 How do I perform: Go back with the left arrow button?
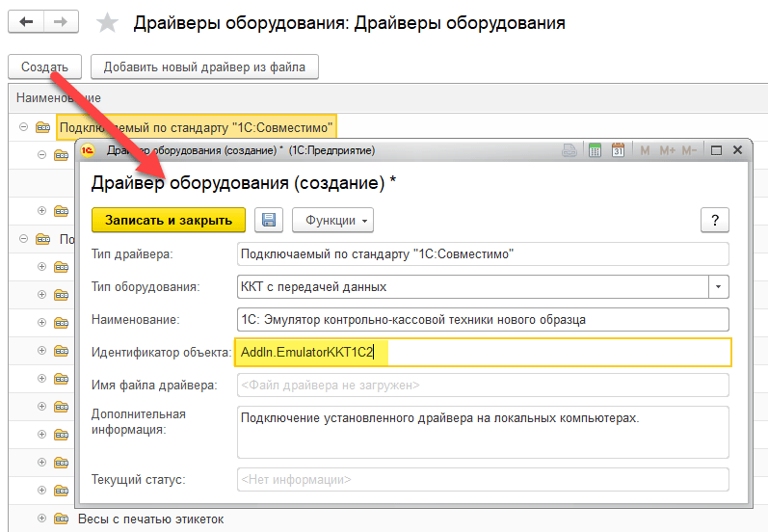[x=26, y=21]
